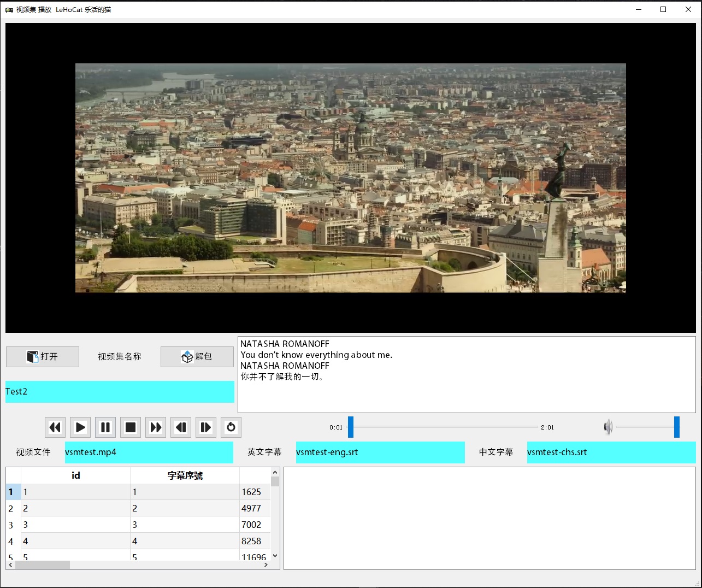Viewport: 702px width, 588px height.
Task: Click the fast forward button
Action: point(156,427)
